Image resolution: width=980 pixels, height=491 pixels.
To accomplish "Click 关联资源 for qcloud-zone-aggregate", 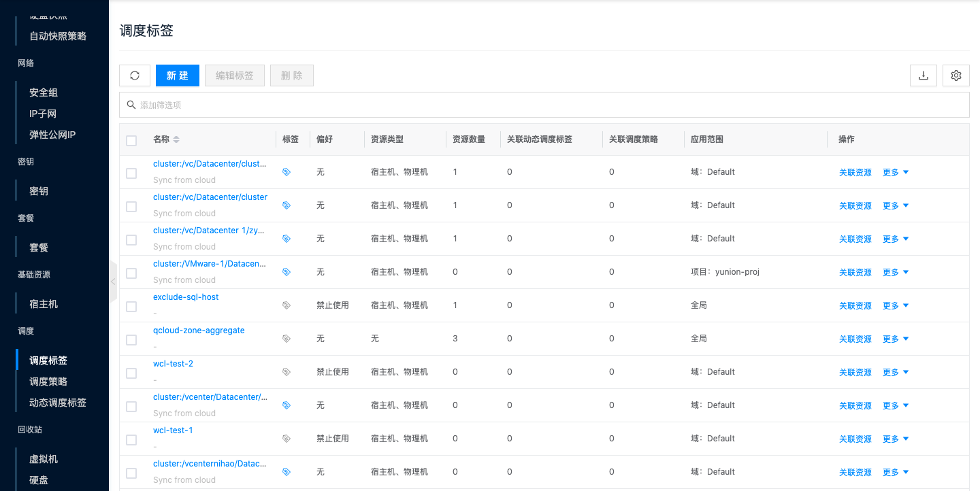I will pyautogui.click(x=855, y=339).
